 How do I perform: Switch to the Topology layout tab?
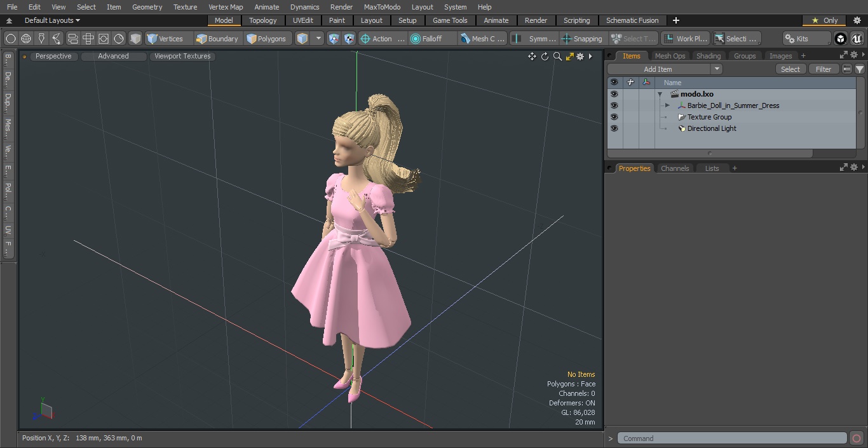[x=262, y=20]
